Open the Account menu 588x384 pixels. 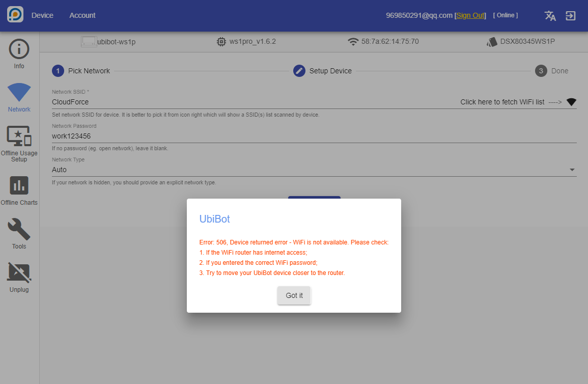[82, 15]
